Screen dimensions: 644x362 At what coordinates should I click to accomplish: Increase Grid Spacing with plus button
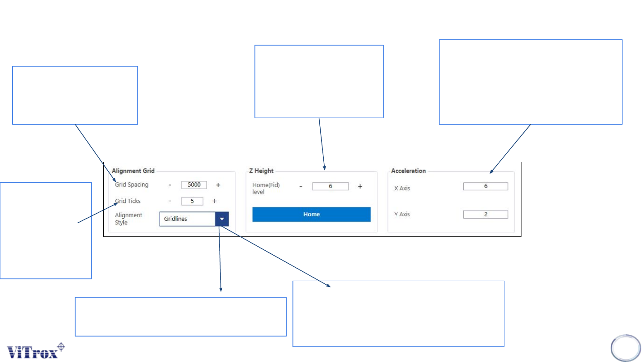(218, 185)
